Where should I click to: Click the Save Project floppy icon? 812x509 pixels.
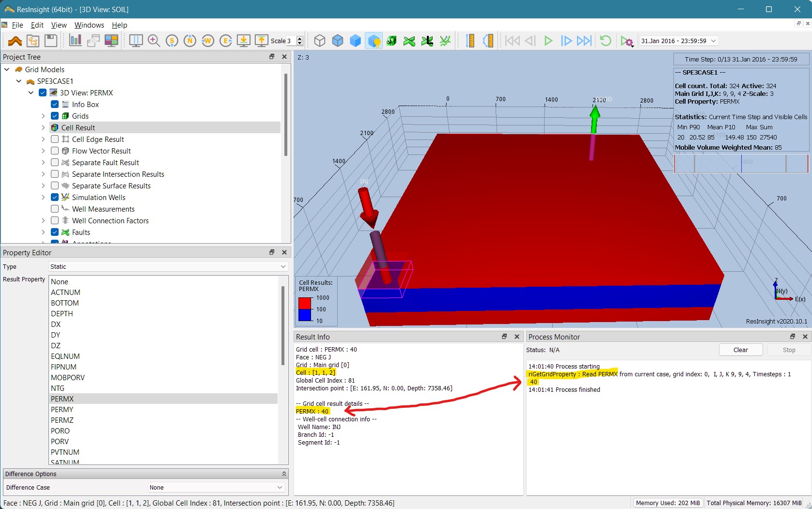click(x=51, y=41)
